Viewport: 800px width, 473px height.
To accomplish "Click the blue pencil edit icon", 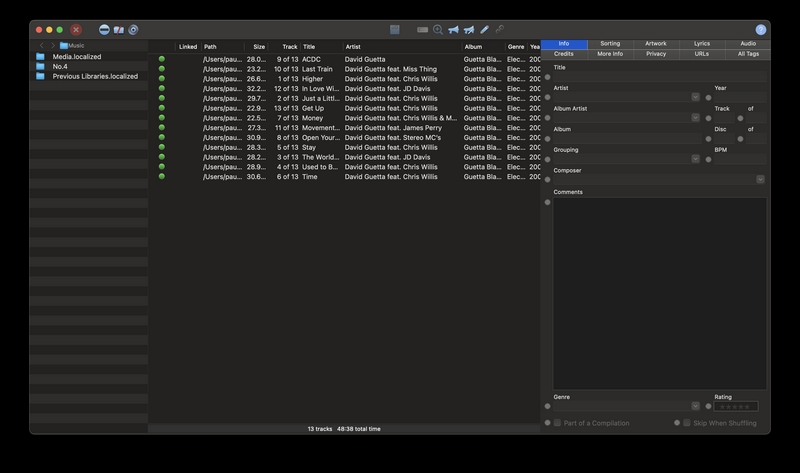I will 484,30.
